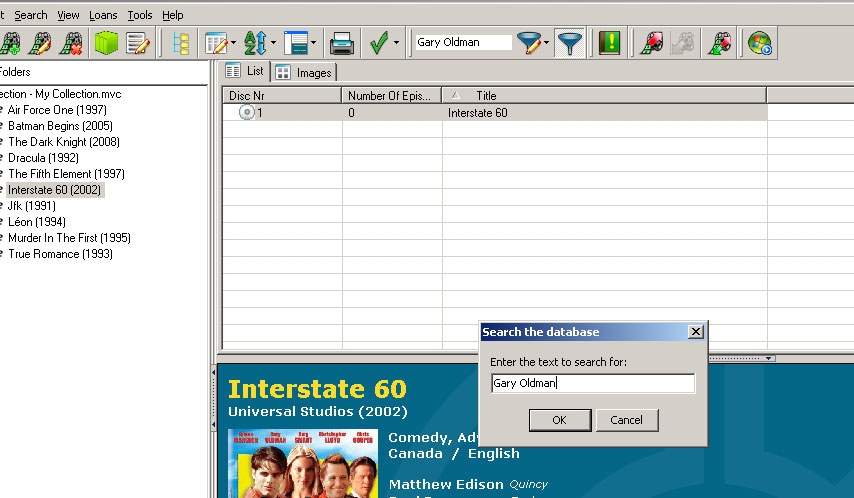
Task: Click the Interstate 60 poster thumbnail
Action: click(x=303, y=464)
